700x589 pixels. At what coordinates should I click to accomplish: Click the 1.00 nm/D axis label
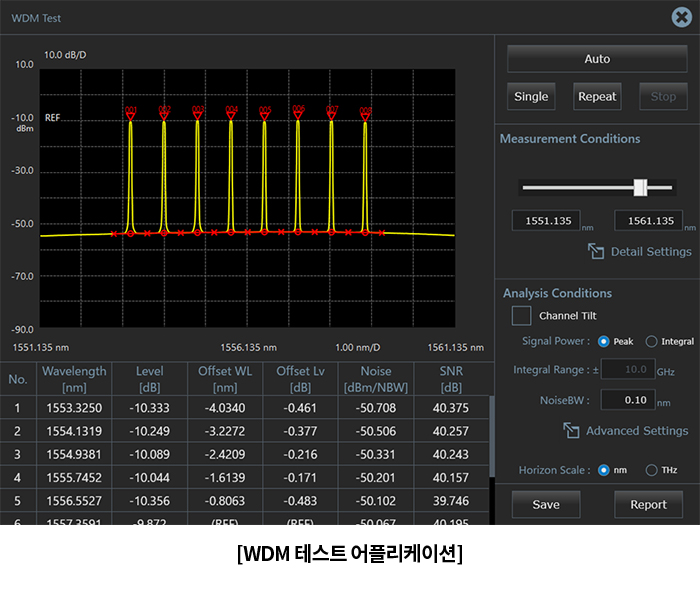[358, 347]
